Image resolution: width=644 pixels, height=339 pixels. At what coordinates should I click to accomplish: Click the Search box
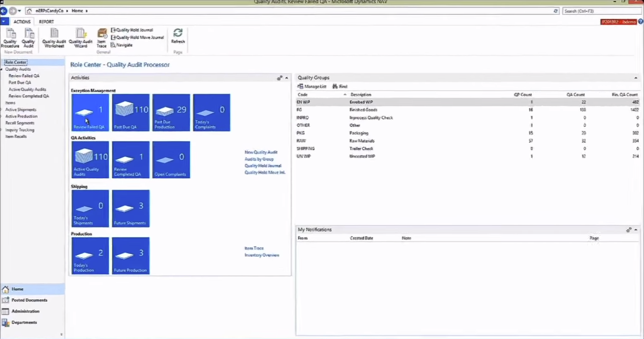[602, 11]
